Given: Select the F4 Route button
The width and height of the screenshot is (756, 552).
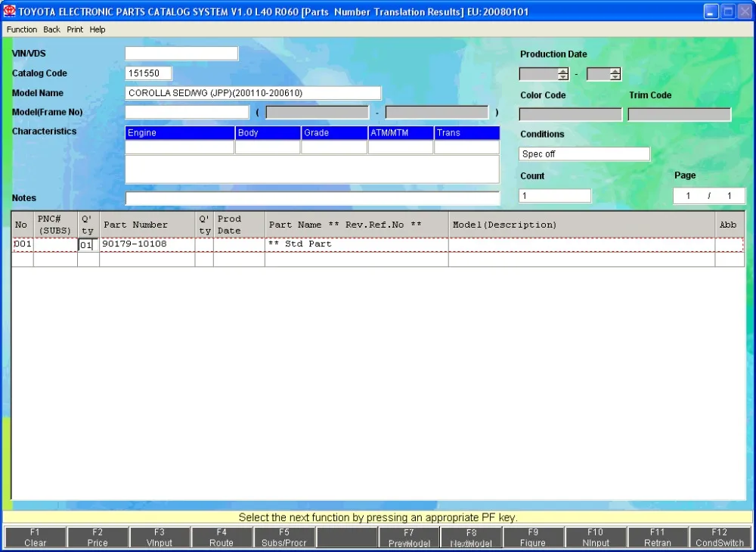Looking at the screenshot, I should click(x=222, y=538).
